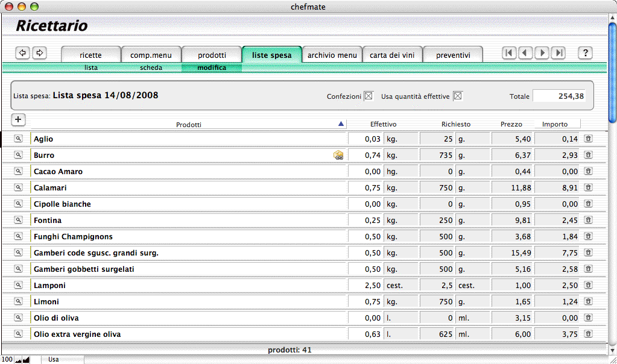Edit the Calamari price 11,88

[512, 188]
